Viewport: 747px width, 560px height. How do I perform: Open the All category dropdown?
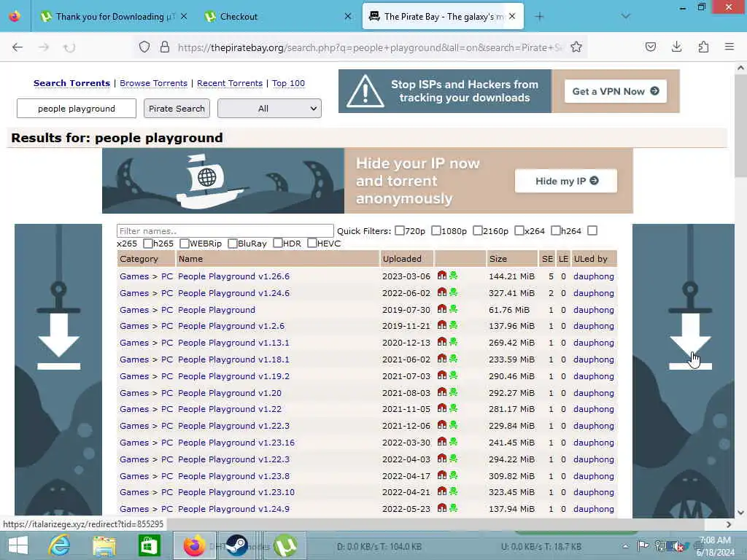[x=269, y=108]
